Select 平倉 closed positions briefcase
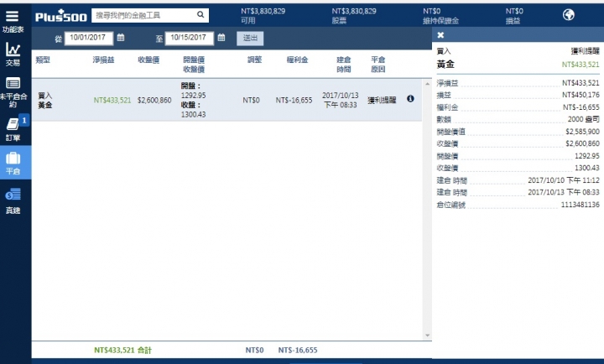The image size is (604, 364). click(x=13, y=161)
